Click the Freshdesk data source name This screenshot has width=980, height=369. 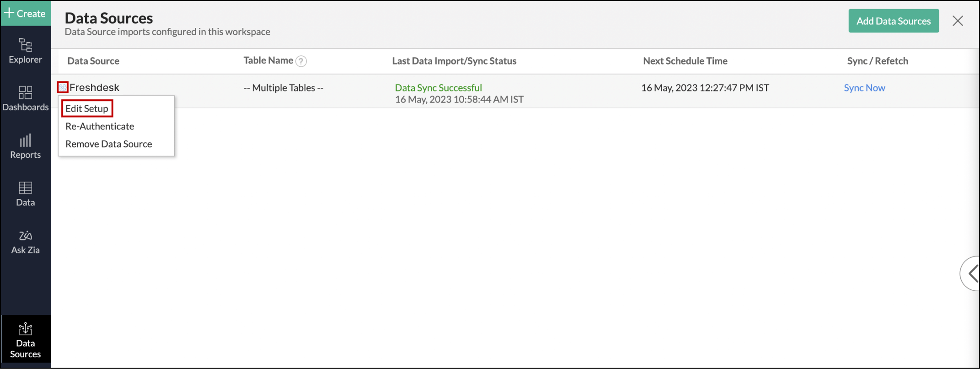(x=94, y=87)
